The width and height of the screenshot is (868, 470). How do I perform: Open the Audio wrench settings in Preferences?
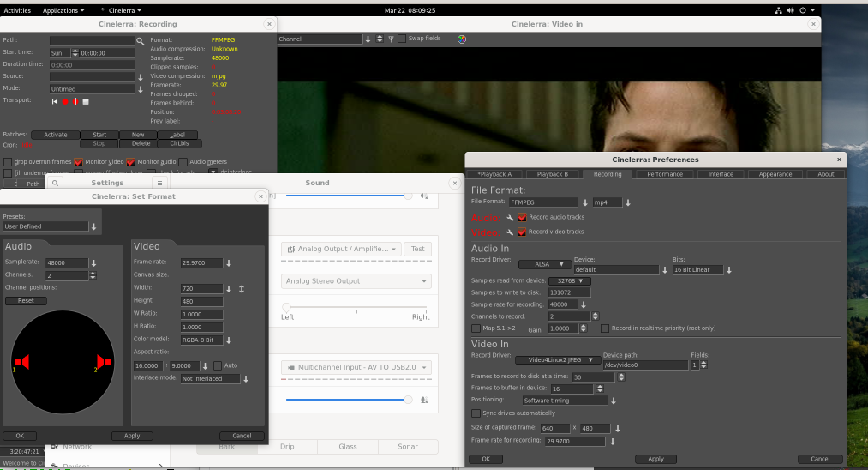[510, 218]
